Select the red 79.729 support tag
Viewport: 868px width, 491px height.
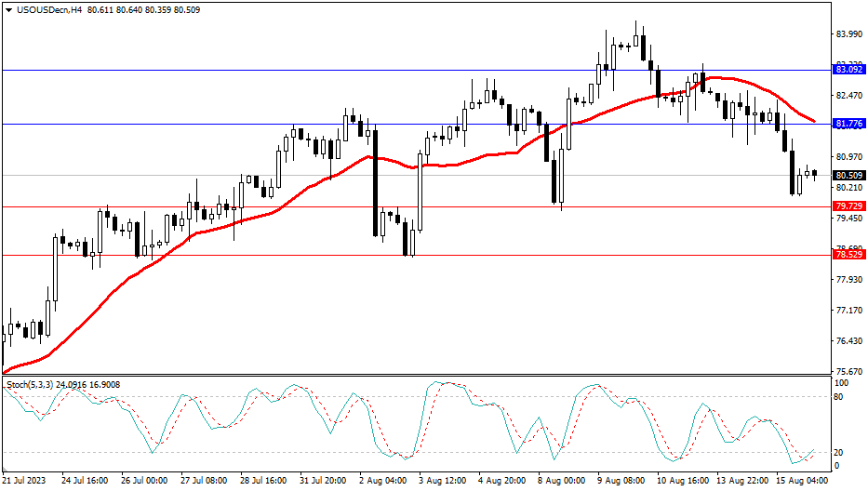848,206
